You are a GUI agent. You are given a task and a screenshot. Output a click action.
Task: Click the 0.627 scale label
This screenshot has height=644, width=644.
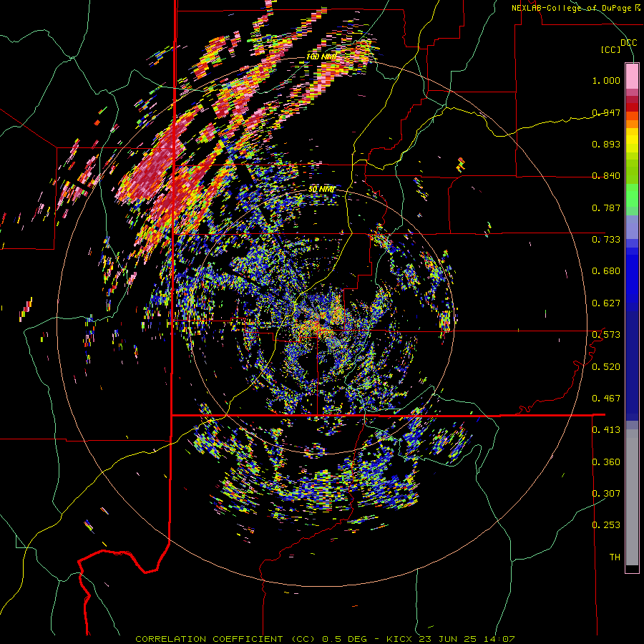point(606,303)
